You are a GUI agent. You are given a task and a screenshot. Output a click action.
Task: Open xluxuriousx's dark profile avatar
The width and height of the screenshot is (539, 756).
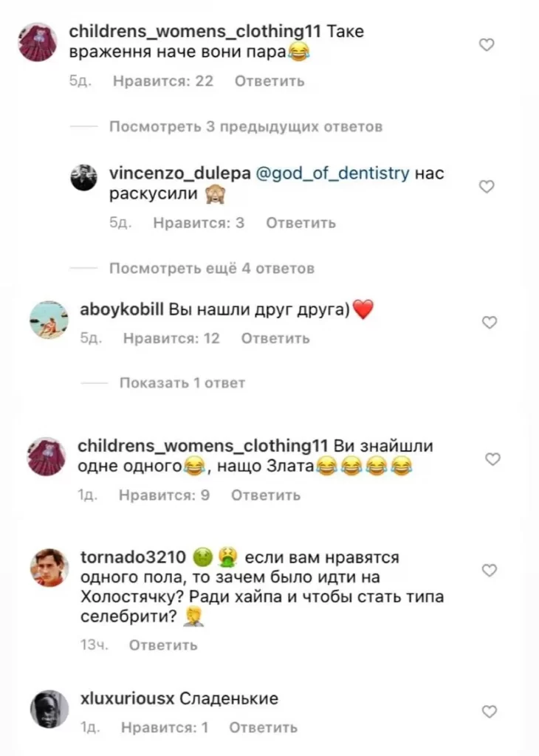click(49, 709)
